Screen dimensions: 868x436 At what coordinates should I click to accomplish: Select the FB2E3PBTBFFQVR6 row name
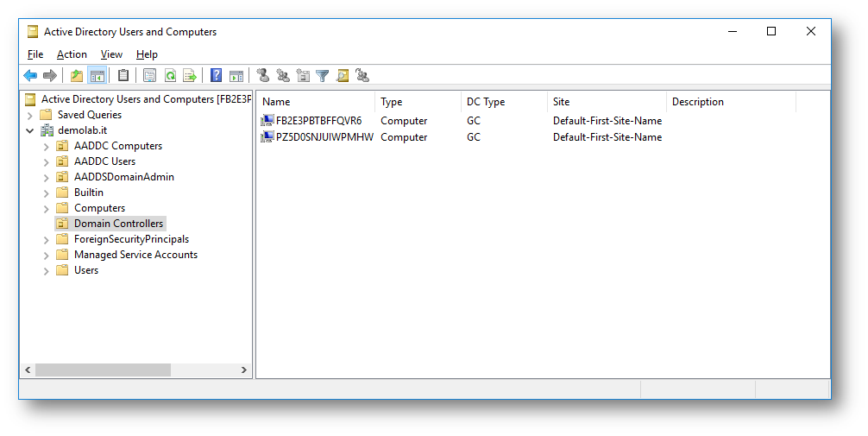click(319, 120)
